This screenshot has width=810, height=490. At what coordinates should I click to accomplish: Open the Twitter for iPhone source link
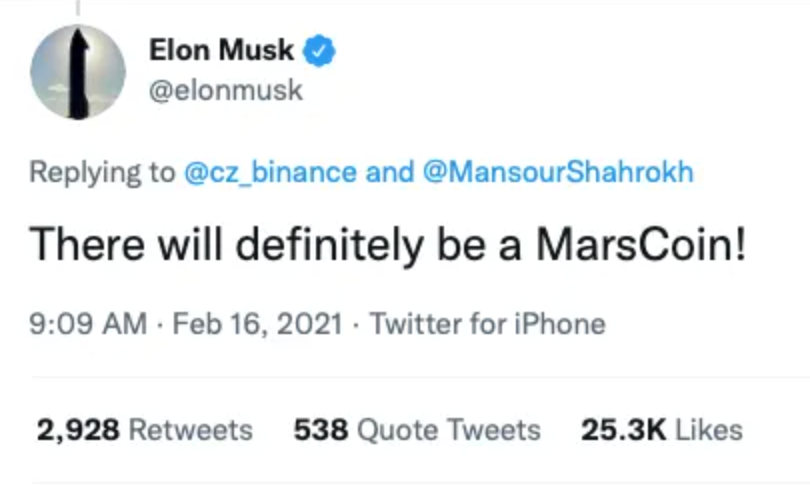coord(487,324)
